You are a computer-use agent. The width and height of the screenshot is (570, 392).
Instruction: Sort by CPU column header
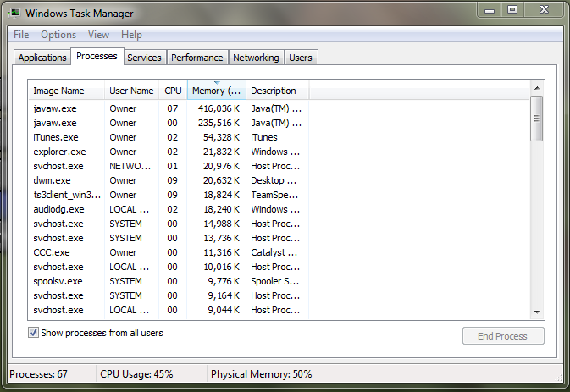pyautogui.click(x=173, y=90)
